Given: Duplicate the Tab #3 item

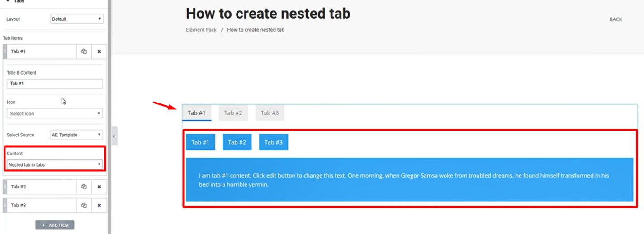Looking at the screenshot, I should coord(84,205).
